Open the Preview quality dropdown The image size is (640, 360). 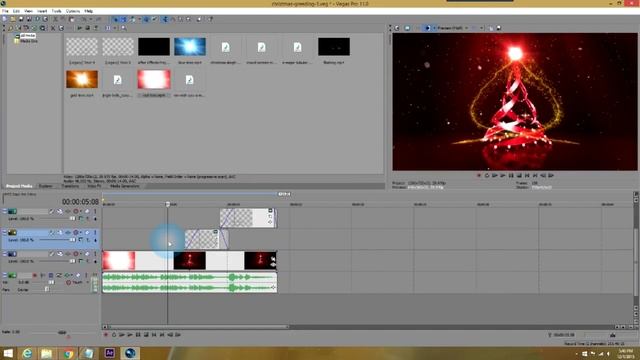[x=453, y=28]
